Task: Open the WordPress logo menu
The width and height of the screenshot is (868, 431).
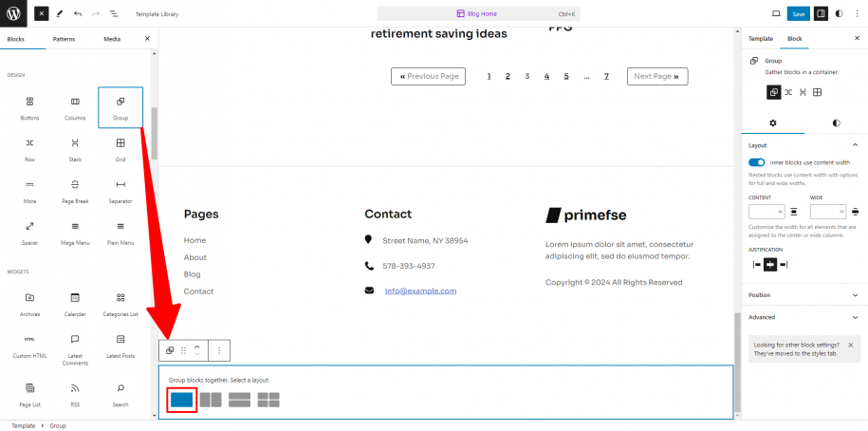Action: coord(13,13)
